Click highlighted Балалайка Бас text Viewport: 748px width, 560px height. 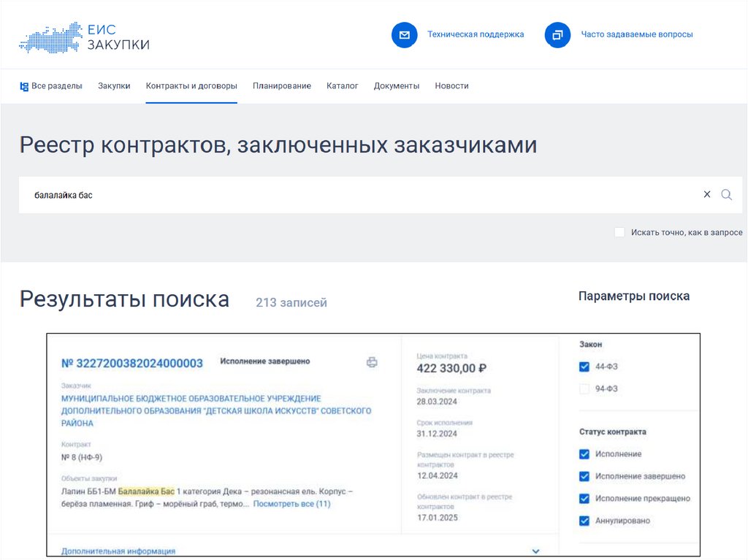(x=146, y=491)
